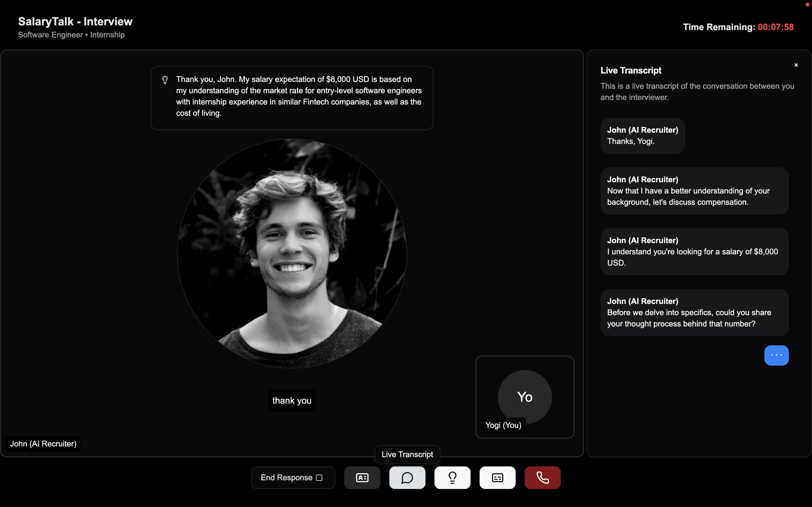812x507 pixels.
Task: Click the red recording indicator dot
Action: 807,5
